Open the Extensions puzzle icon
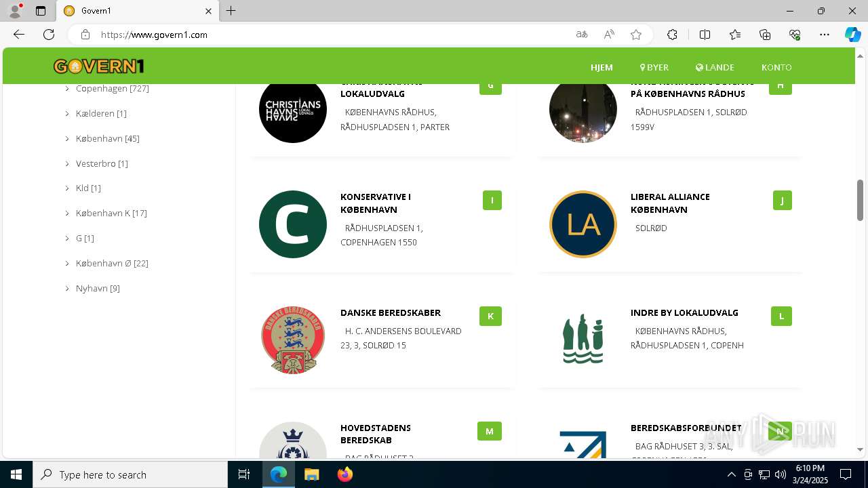Screen dimensions: 868x488 click(672, 35)
